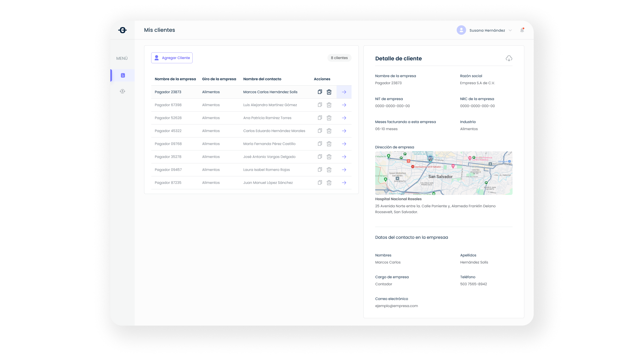Open details arrow for Pagador 52628
Image resolution: width=644 pixels, height=358 pixels.
point(344,118)
